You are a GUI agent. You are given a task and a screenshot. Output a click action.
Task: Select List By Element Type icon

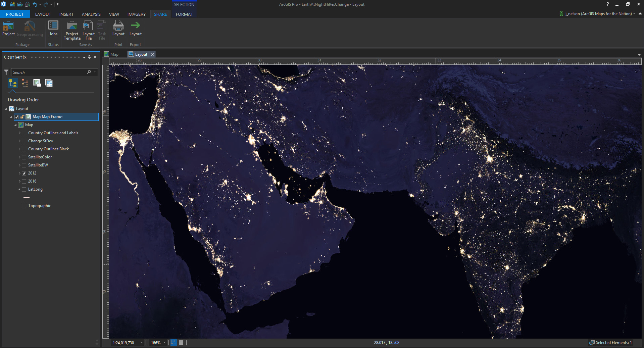(x=25, y=83)
